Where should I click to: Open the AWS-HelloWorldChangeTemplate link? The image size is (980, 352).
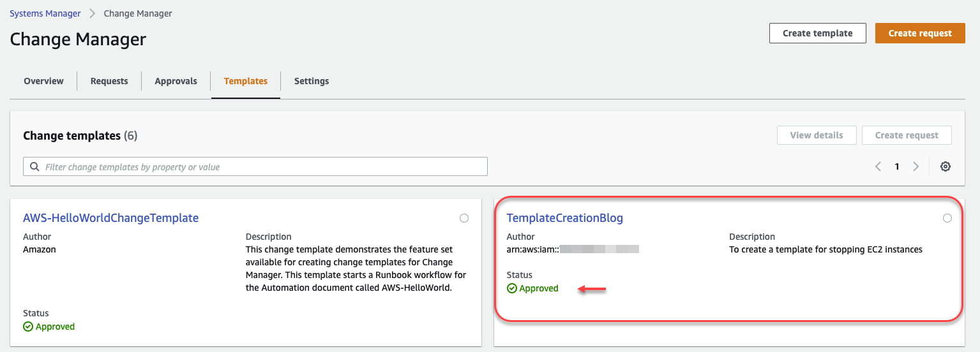point(110,218)
